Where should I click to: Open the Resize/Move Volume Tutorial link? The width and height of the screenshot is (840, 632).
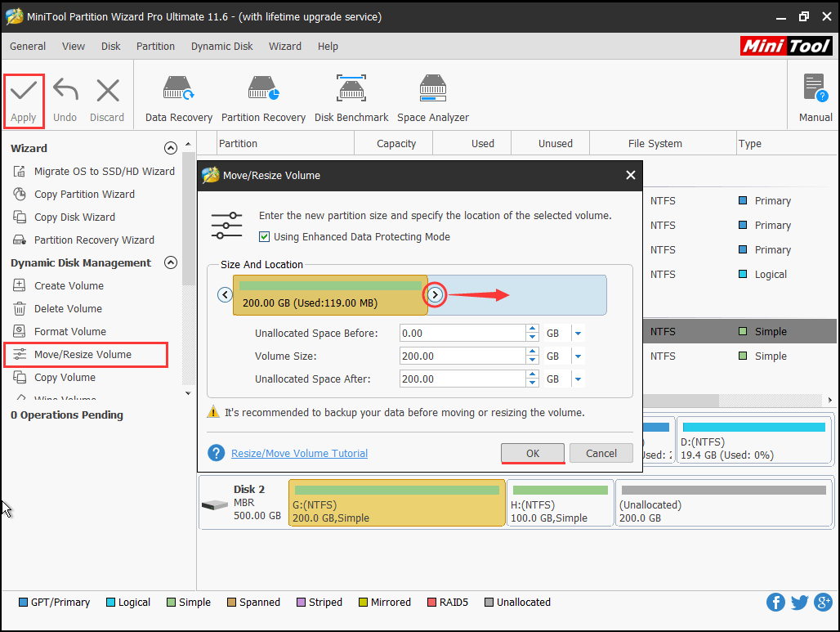click(x=299, y=453)
